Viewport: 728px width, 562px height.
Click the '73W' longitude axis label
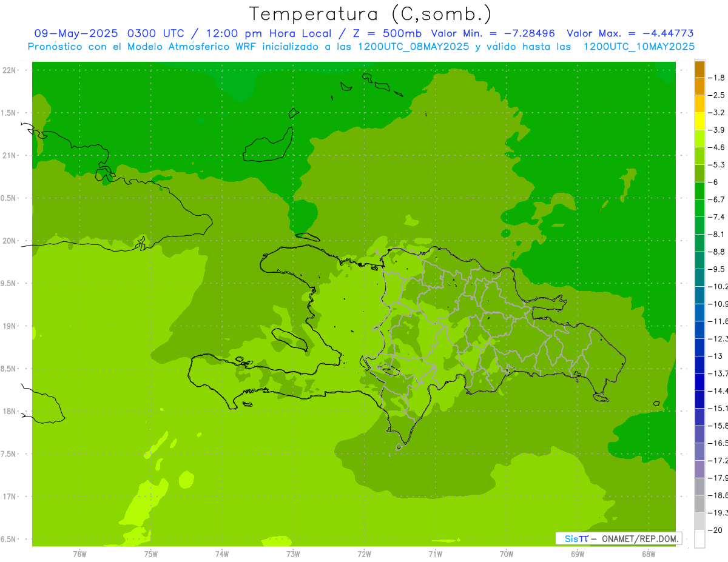[293, 554]
